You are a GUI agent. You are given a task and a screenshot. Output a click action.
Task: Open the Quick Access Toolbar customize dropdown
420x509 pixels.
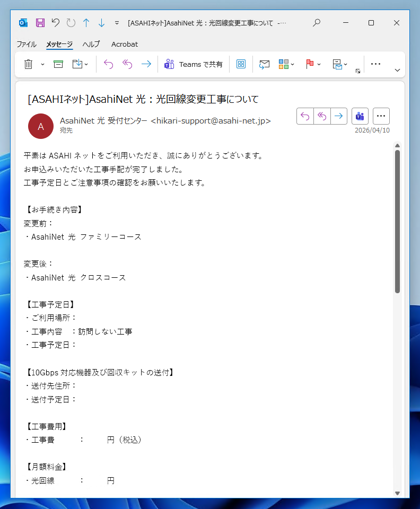pyautogui.click(x=117, y=23)
